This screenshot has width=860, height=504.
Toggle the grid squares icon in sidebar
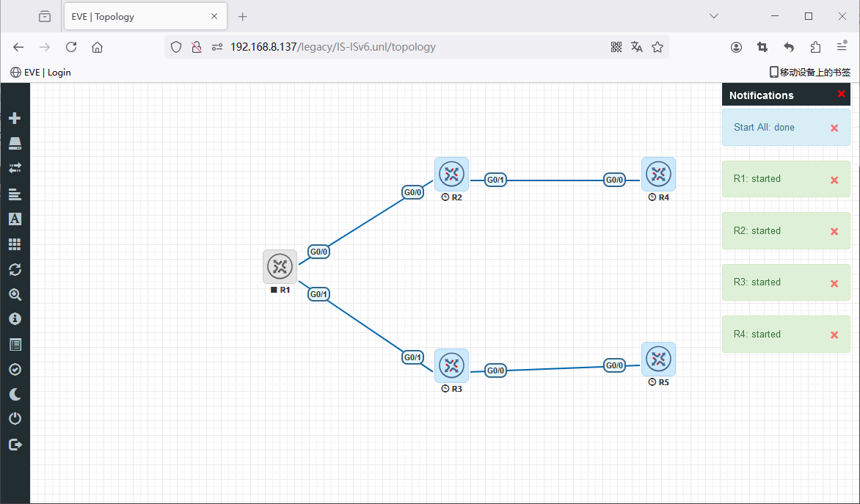[x=15, y=244]
